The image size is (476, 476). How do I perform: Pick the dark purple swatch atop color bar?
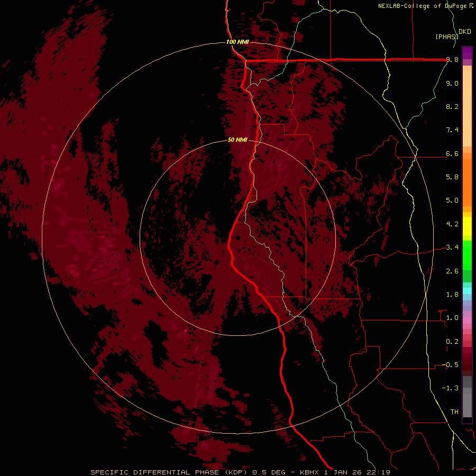pos(467,51)
